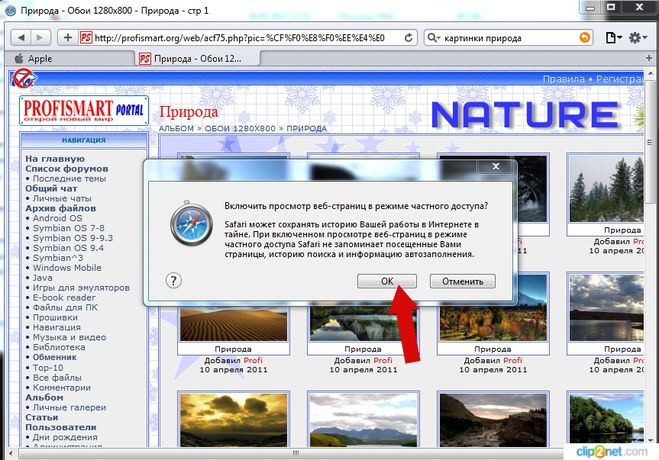Image resolution: width=659 pixels, height=460 pixels.
Task: Open the Комментарии link
Action: click(x=62, y=388)
